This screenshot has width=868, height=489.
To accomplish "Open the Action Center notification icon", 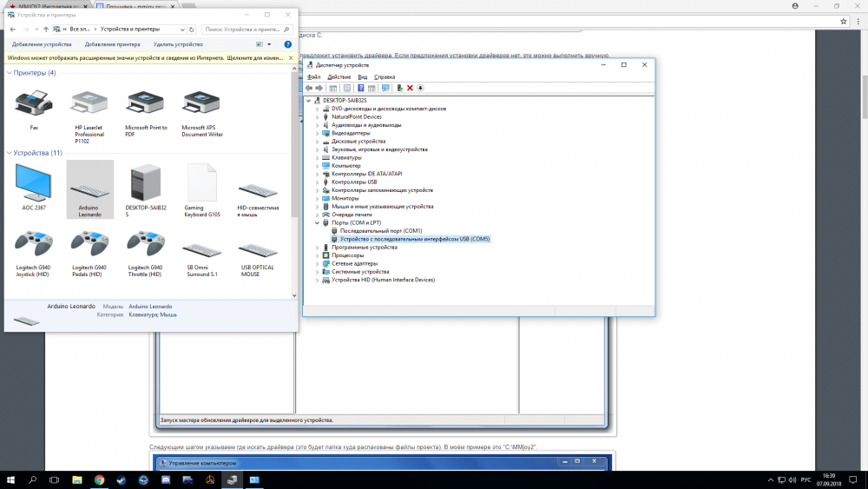I will click(853, 479).
